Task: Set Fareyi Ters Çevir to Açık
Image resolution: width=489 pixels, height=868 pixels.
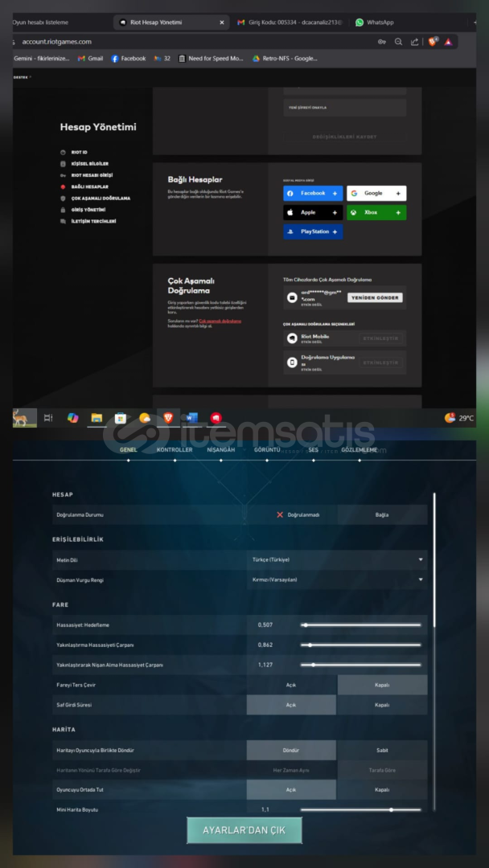Action: click(291, 685)
